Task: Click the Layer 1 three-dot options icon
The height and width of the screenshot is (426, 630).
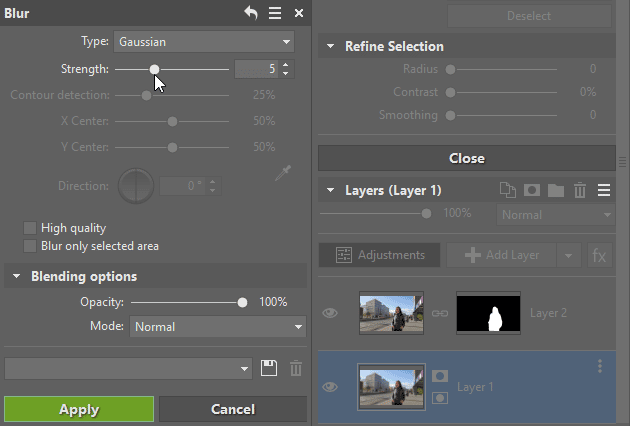Action: pos(600,366)
